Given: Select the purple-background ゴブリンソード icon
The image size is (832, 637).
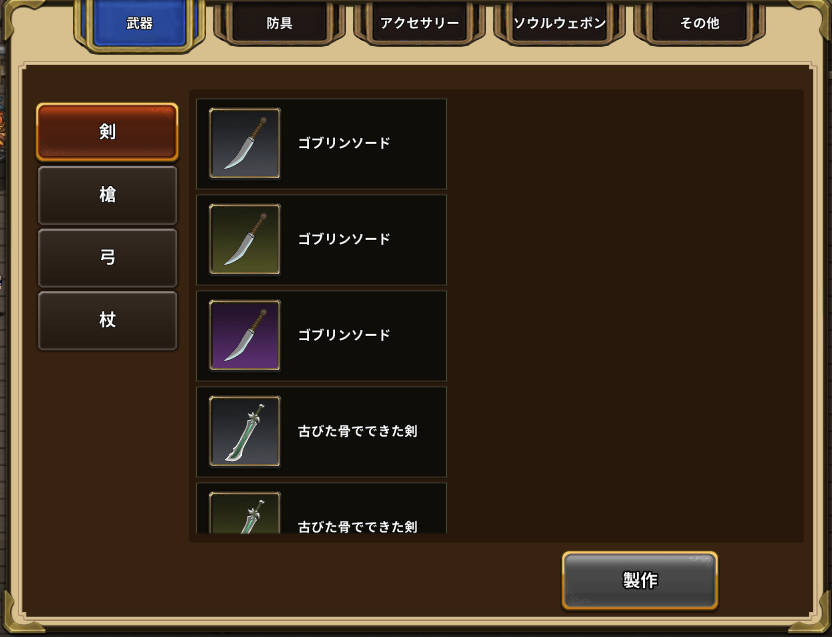Looking at the screenshot, I should (x=245, y=335).
